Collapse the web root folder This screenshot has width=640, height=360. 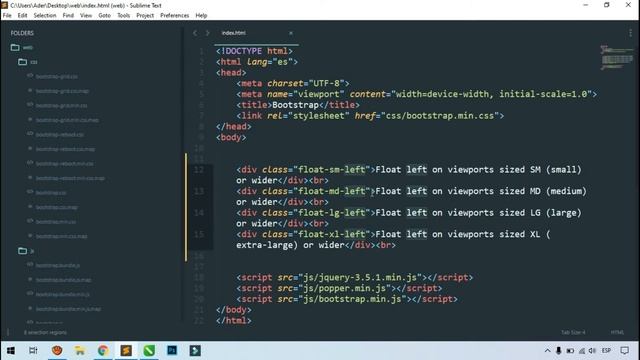click(x=15, y=47)
